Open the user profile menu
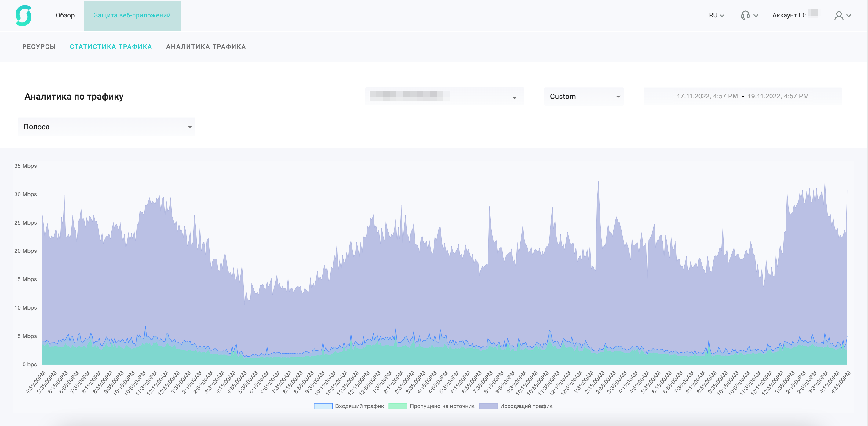The image size is (868, 426). 842,16
